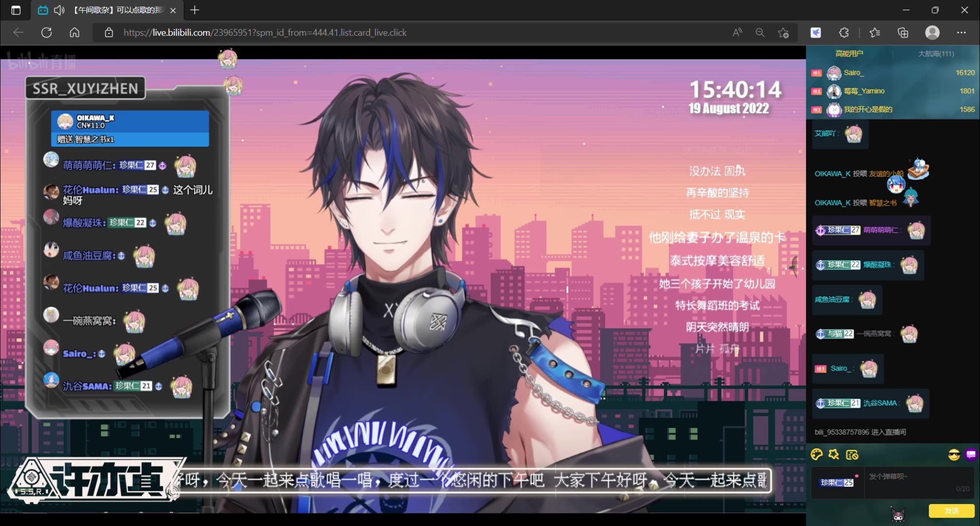Click OIKAWA_K name on 友谊的小船 gift

832,174
